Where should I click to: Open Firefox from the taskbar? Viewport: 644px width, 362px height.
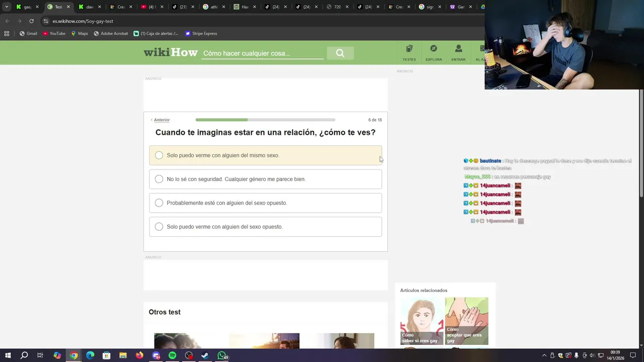tap(139, 355)
